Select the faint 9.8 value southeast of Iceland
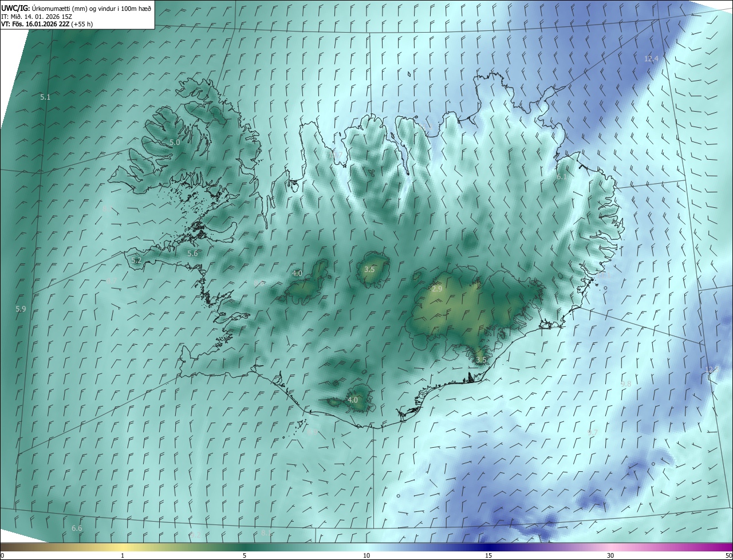 tap(625, 384)
